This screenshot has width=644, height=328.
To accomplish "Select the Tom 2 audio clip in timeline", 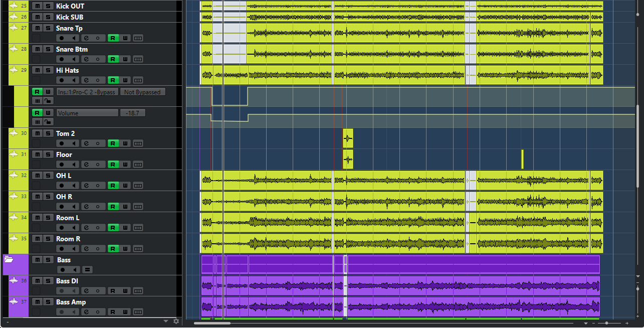I will (x=348, y=138).
